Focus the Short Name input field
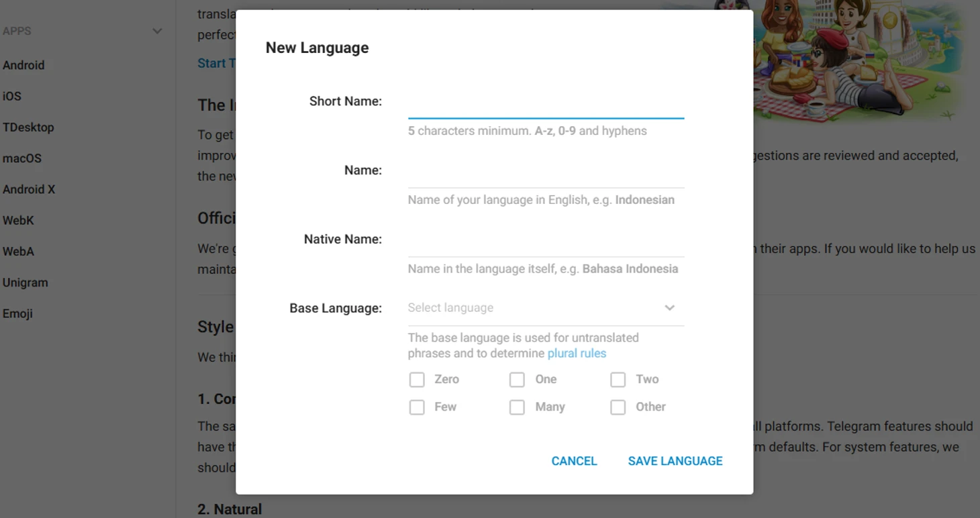The height and width of the screenshot is (518, 980). pos(546,102)
